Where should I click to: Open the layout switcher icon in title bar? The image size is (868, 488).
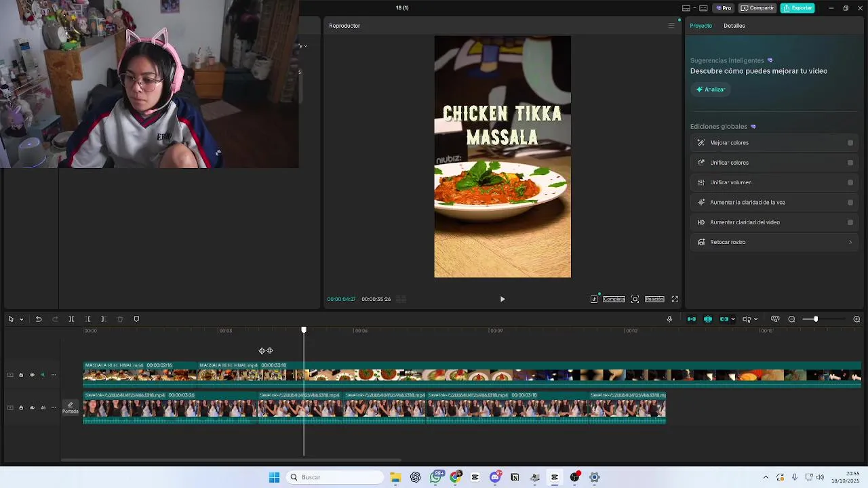tap(686, 8)
